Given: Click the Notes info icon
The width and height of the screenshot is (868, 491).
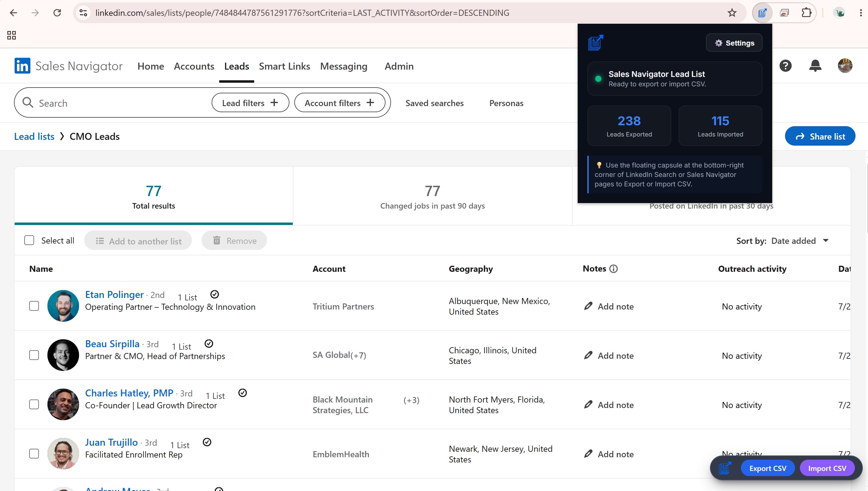Looking at the screenshot, I should coord(614,269).
